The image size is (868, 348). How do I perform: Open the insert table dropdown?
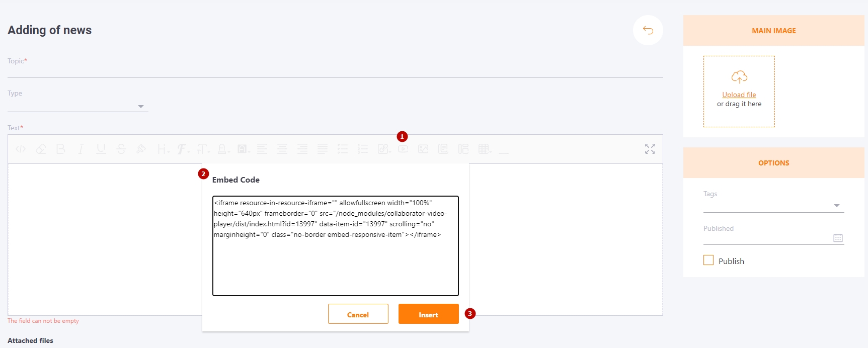[485, 149]
